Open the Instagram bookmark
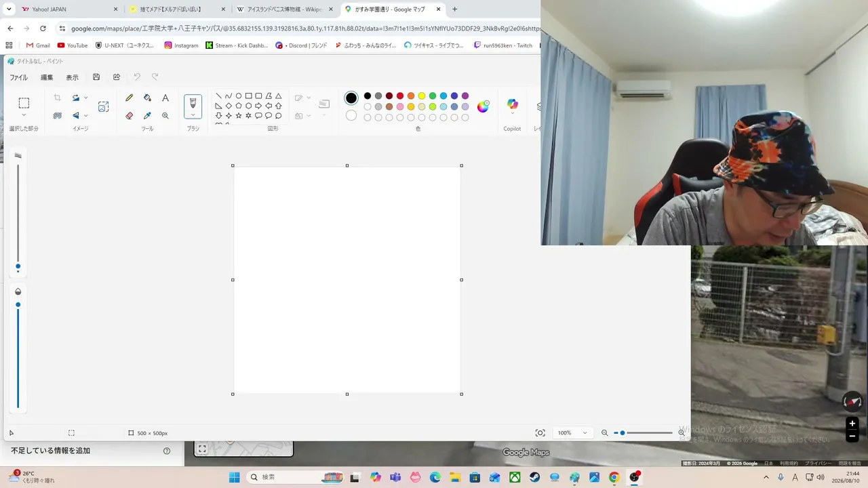This screenshot has width=868, height=488. coord(181,45)
